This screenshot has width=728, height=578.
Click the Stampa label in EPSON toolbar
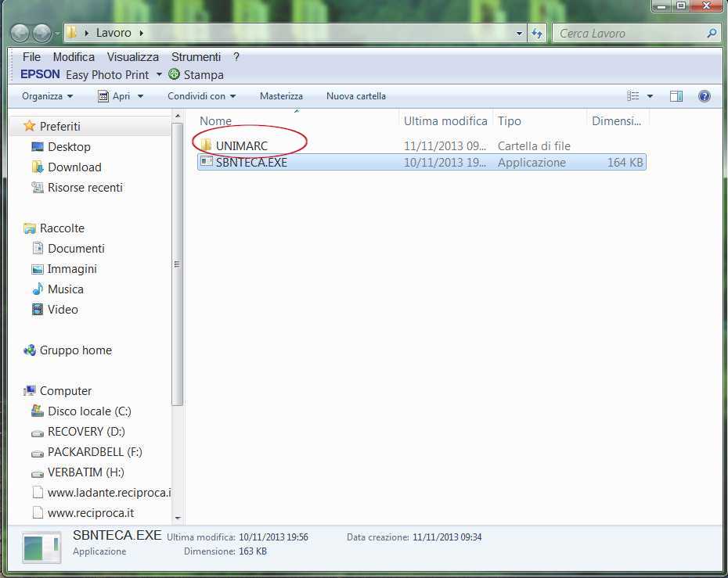204,74
